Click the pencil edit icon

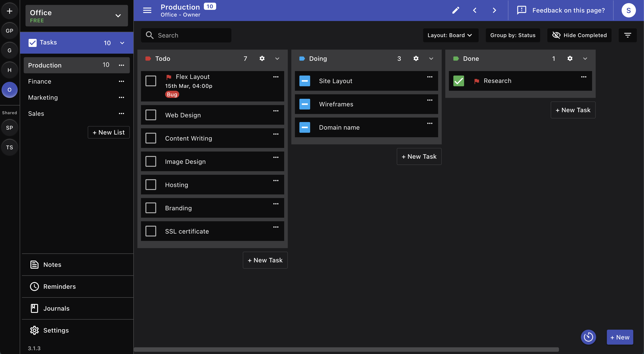(x=456, y=10)
